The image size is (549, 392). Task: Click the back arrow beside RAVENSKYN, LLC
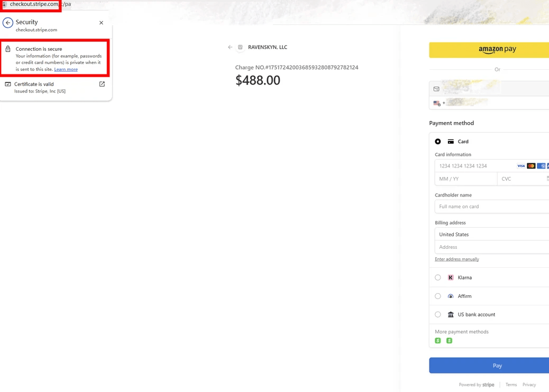(230, 47)
